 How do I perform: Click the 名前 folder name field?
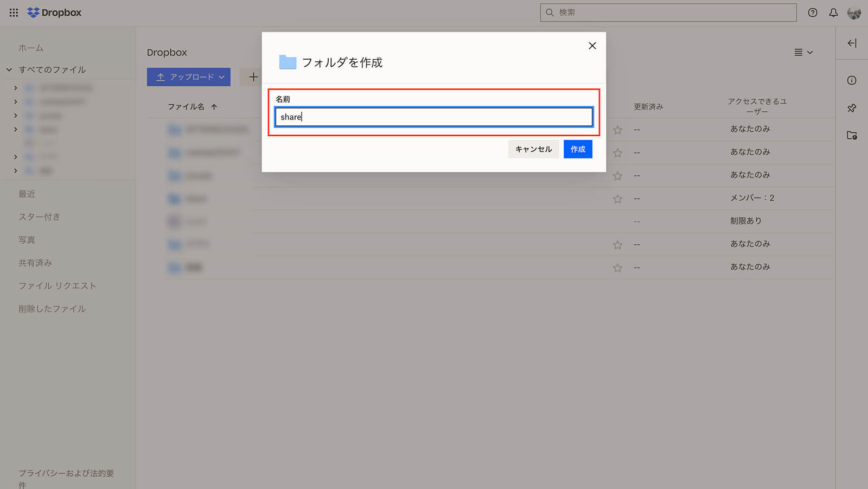pos(433,117)
